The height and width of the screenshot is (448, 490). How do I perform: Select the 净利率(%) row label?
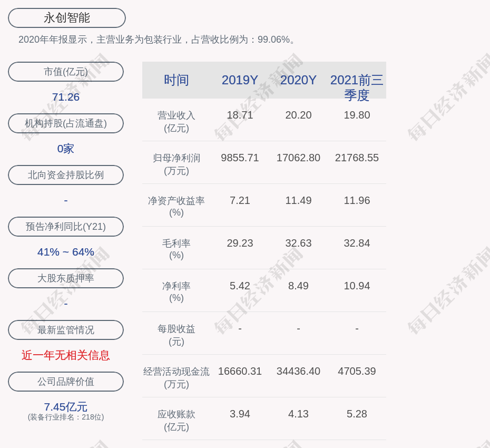click(177, 291)
